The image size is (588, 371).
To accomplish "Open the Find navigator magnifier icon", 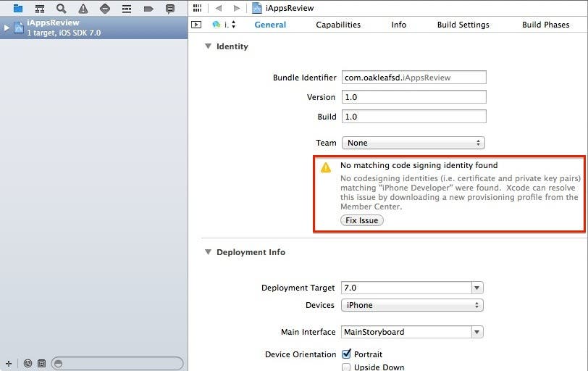I will [x=61, y=8].
